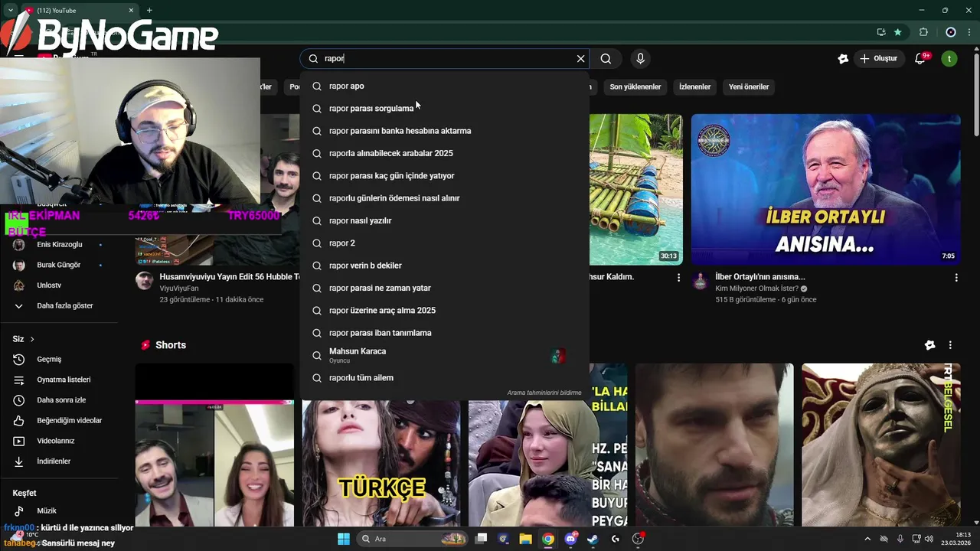The image size is (980, 551).
Task: Click the magnifier search submit button
Action: (x=606, y=59)
